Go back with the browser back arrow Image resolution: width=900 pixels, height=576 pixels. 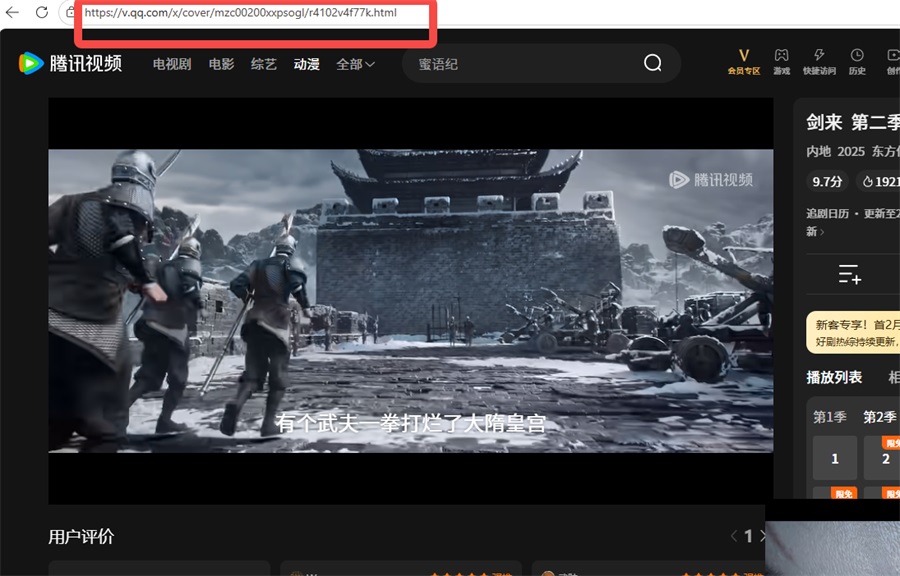[x=12, y=12]
